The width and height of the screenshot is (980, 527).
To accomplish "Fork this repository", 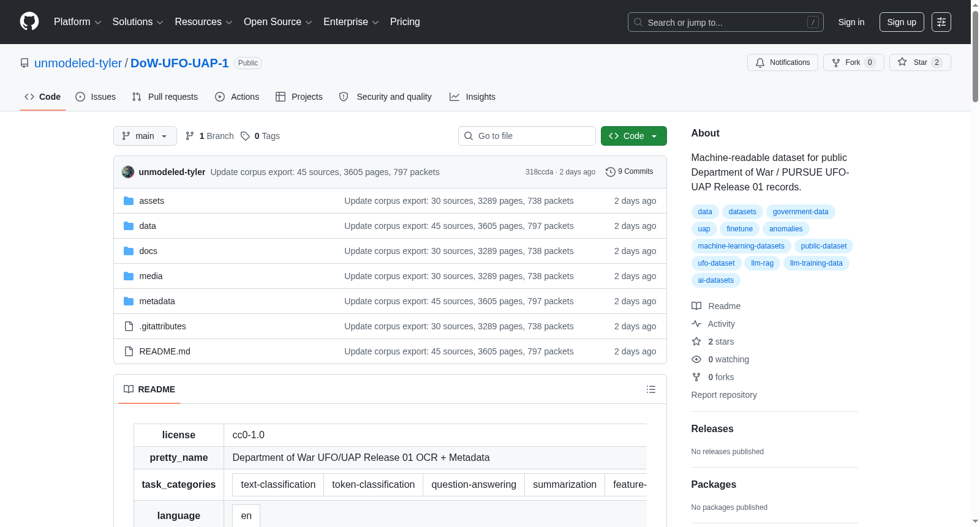I will click(854, 62).
